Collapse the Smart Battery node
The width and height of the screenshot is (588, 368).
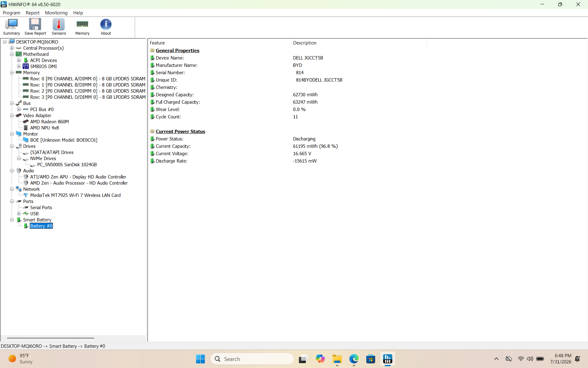pyautogui.click(x=12, y=220)
